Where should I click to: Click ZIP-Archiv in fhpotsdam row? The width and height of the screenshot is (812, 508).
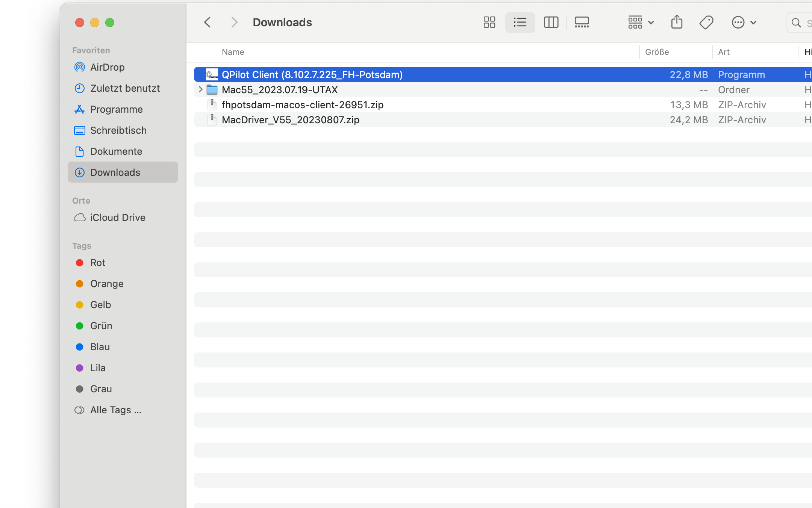point(742,104)
